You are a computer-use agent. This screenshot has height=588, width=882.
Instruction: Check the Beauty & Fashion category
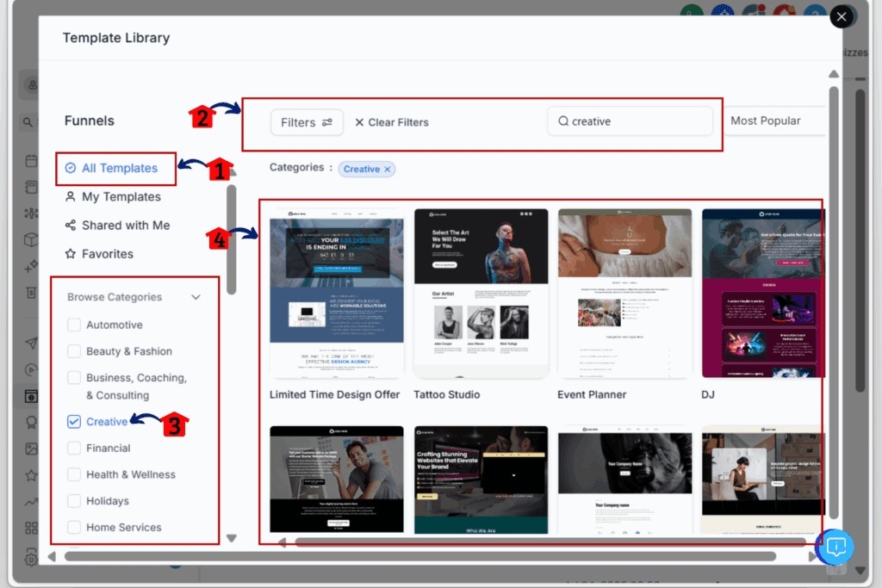(74, 351)
